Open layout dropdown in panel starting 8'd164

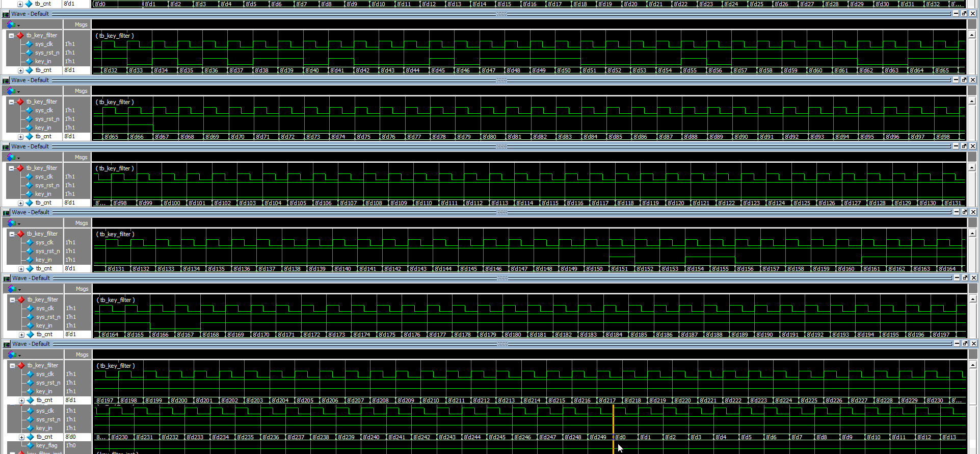pos(14,289)
